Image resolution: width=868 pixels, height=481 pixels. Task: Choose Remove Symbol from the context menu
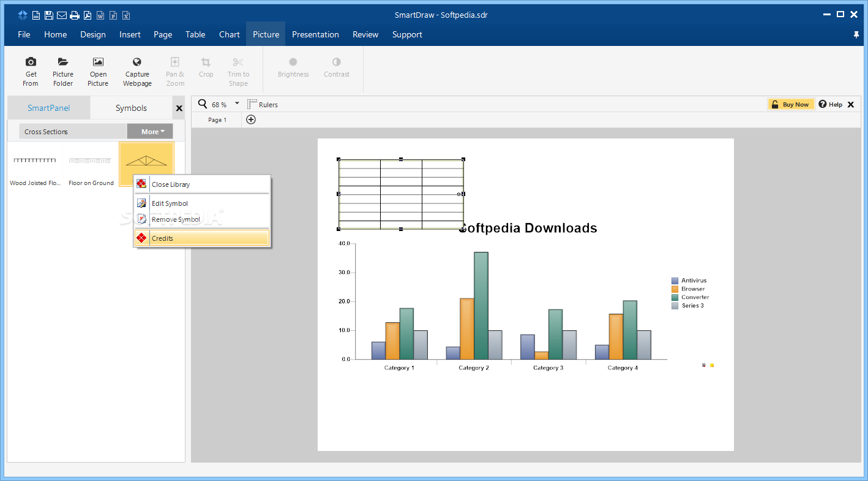(x=202, y=219)
